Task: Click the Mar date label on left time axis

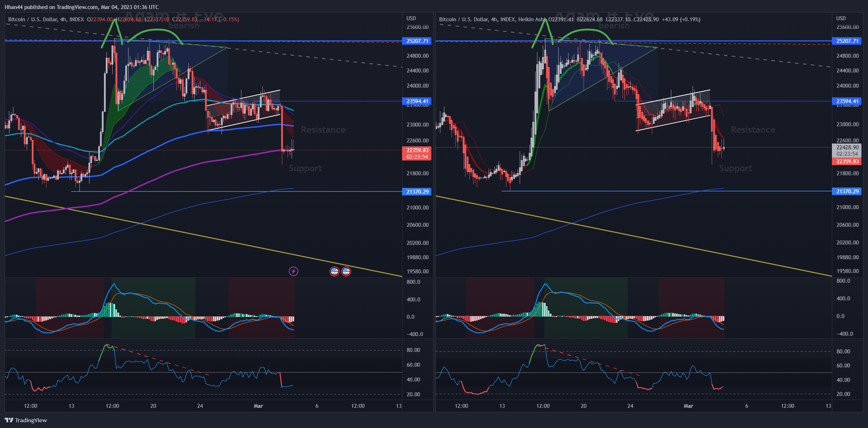Action: pyautogui.click(x=258, y=406)
